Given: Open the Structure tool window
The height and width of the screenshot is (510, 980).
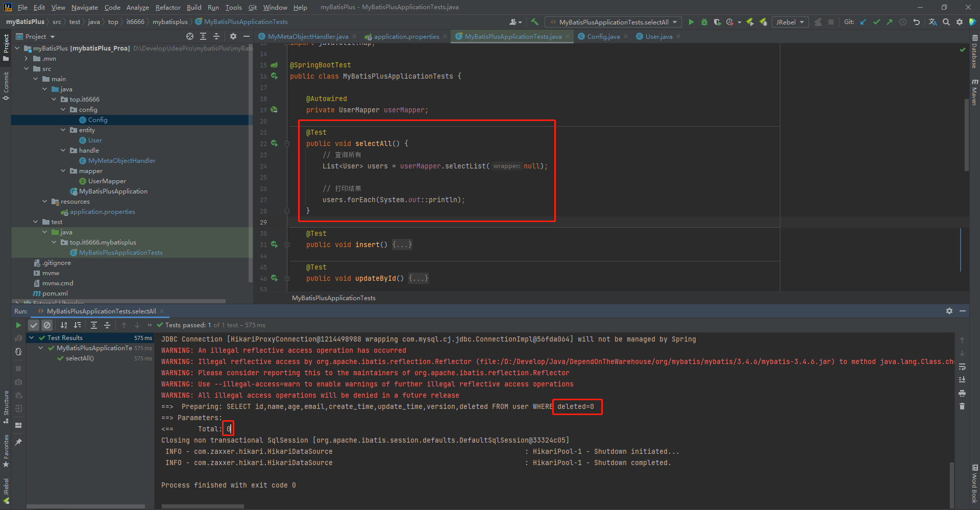Looking at the screenshot, I should pyautogui.click(x=6, y=406).
